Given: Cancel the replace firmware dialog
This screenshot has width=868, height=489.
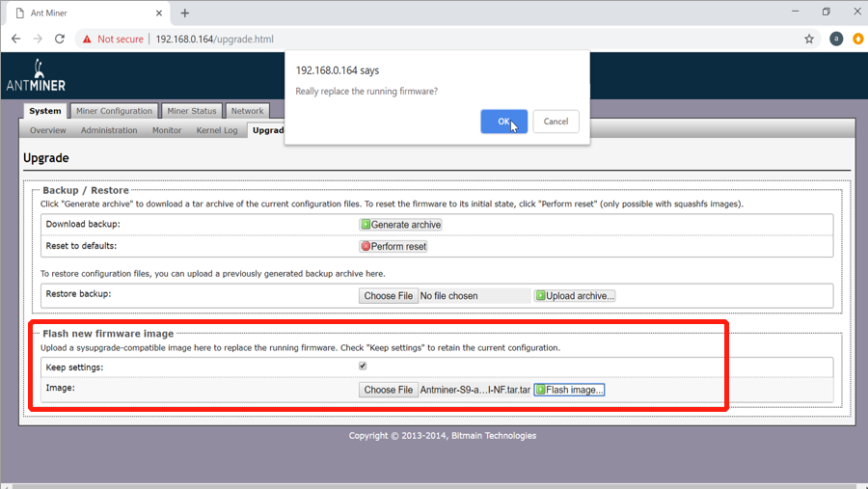Looking at the screenshot, I should (556, 122).
